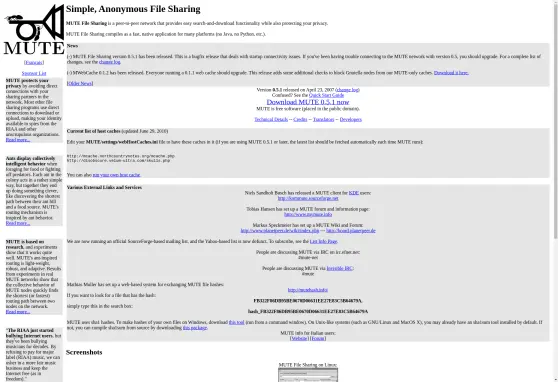The height and width of the screenshot is (382, 558).
Task: Open the board.planetpeer.de forum link
Action: (x=351, y=231)
